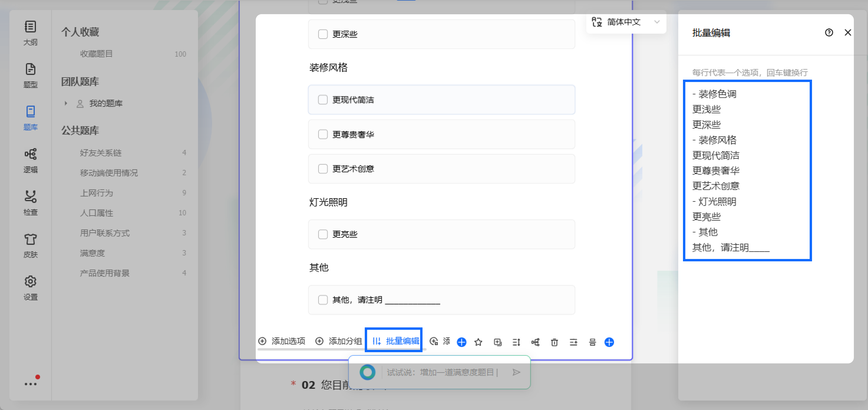This screenshot has height=410, width=868.
Task: Check the 更深些 option checkbox
Action: 323,34
